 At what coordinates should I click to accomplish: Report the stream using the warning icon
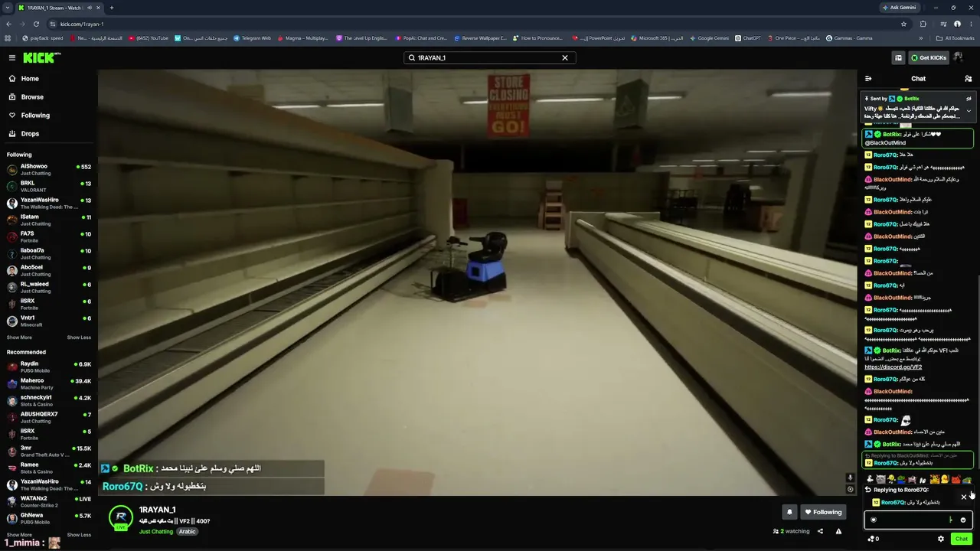838,531
